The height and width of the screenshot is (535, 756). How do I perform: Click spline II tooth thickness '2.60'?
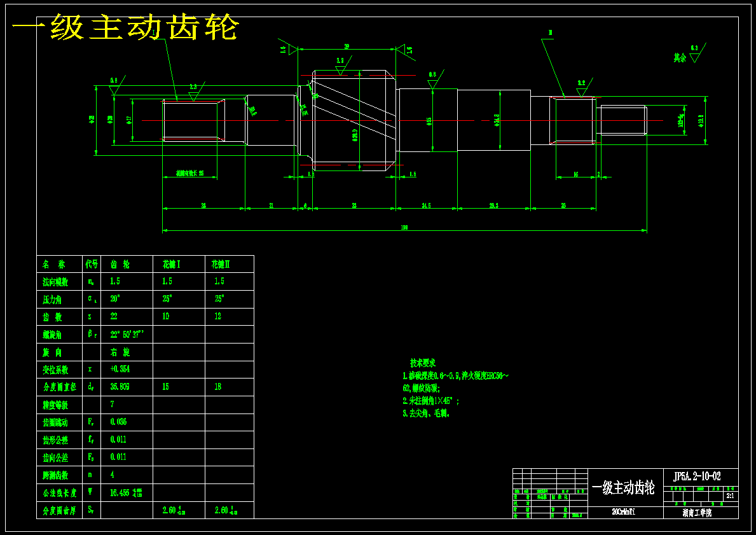point(221,510)
